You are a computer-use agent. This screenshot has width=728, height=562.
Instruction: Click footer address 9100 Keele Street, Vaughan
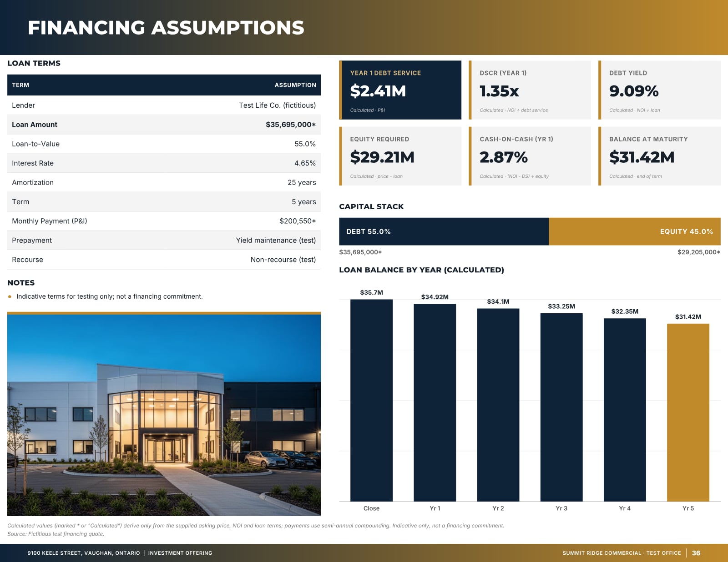pos(84,553)
